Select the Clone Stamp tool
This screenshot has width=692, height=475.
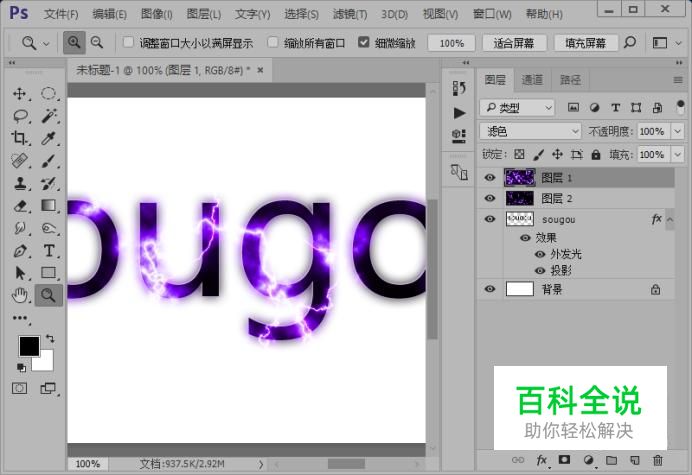click(x=19, y=183)
